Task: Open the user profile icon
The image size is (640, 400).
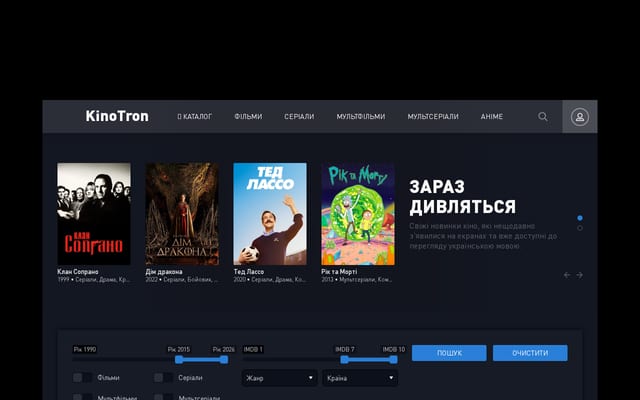Action: [580, 117]
